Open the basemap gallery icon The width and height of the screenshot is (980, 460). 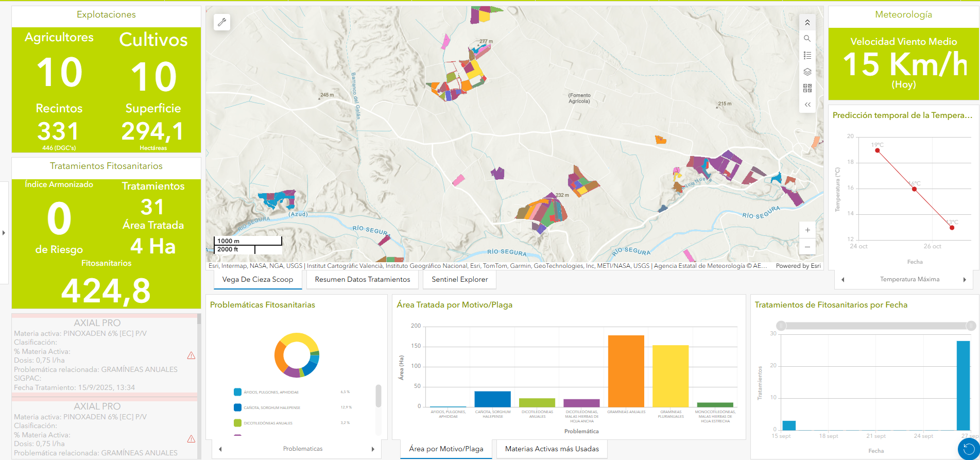coord(807,89)
